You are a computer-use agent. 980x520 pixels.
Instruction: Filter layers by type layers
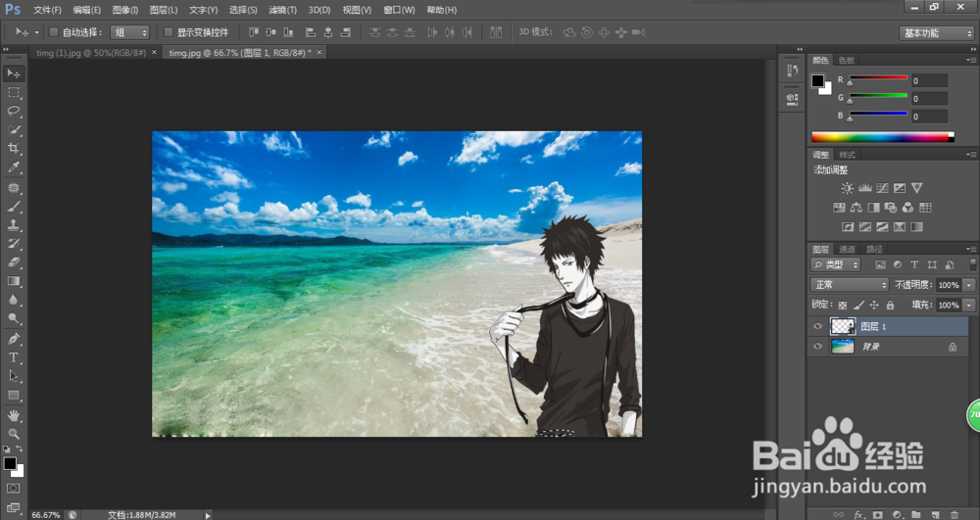914,264
